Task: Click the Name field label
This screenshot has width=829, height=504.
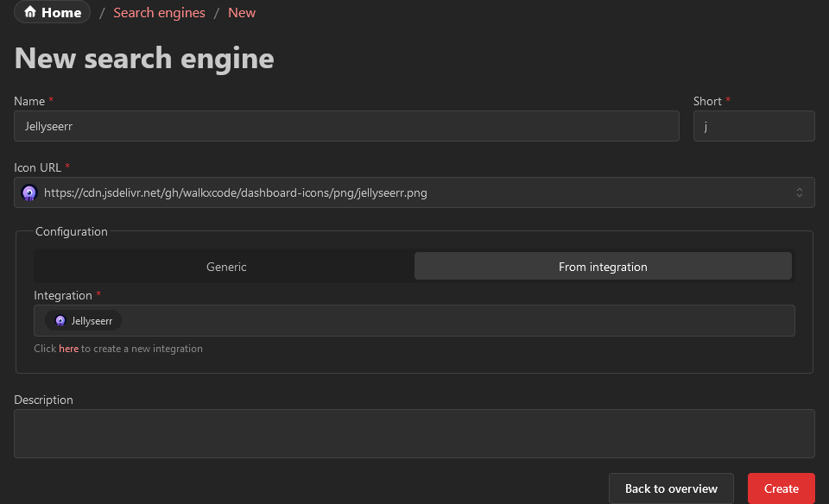Action: [x=29, y=101]
